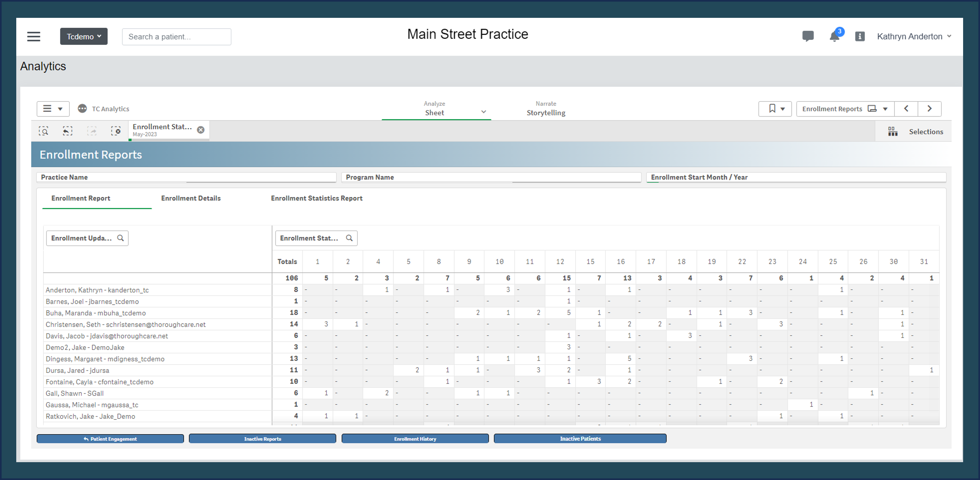The height and width of the screenshot is (480, 980).
Task: Open Kathryn Anderton user menu
Action: click(913, 37)
